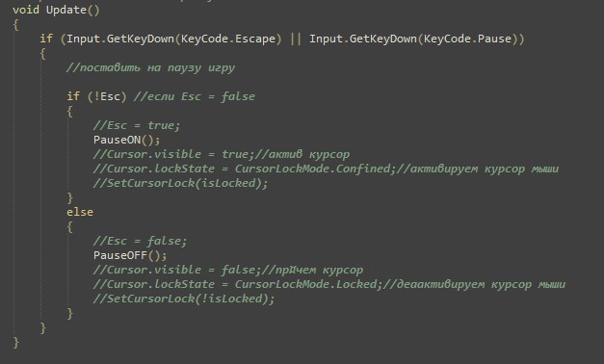
Task: Click the PauseOFF() method call
Action: (x=130, y=255)
